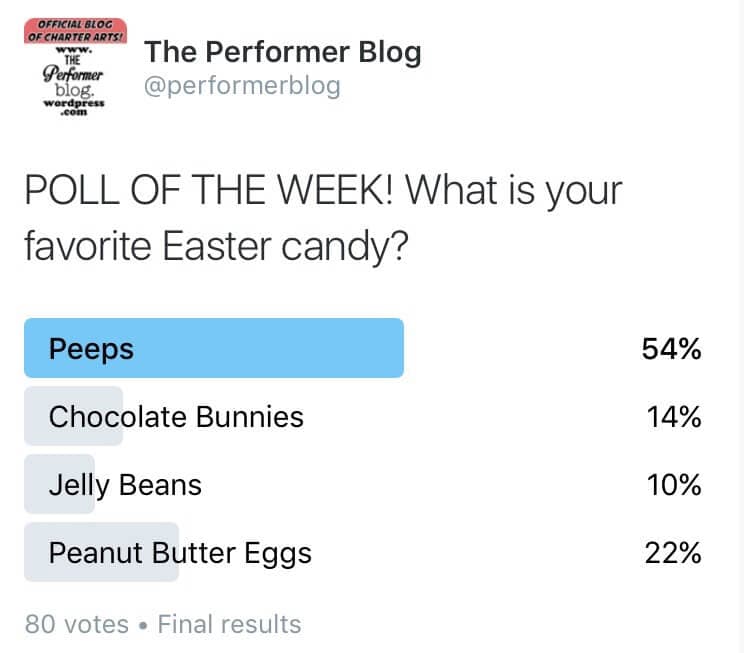Pick the 'Jelly Beans' poll option label
This screenshot has width=750, height=653.
click(x=125, y=485)
